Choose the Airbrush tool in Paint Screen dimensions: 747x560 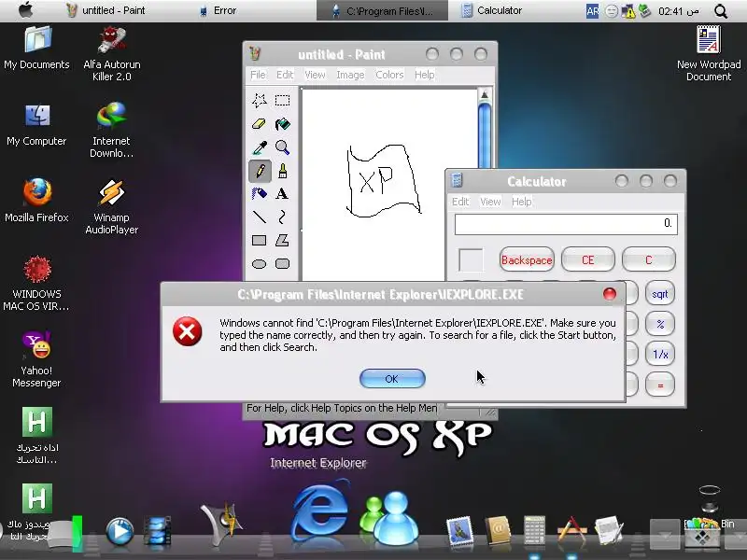click(260, 194)
